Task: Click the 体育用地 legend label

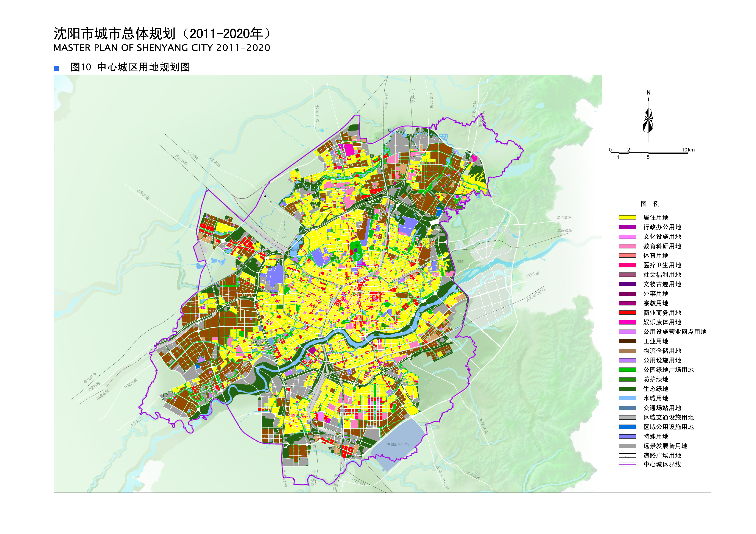Action: pyautogui.click(x=656, y=256)
